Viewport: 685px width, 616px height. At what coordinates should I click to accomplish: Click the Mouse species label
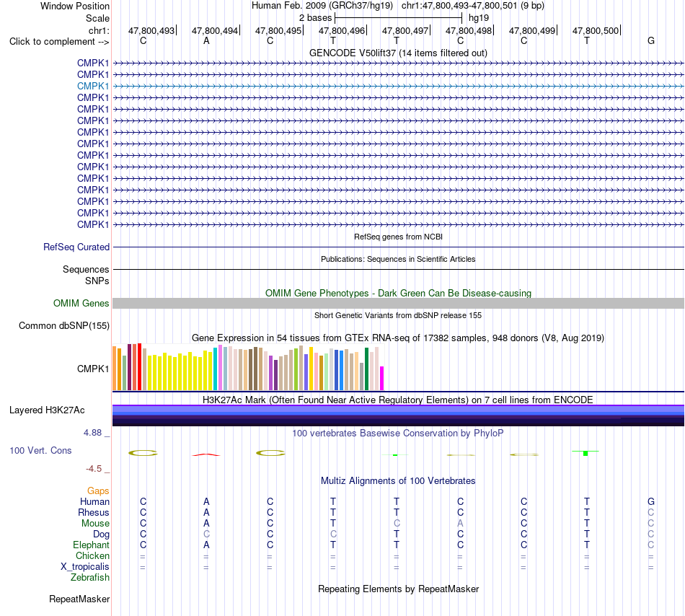point(95,524)
